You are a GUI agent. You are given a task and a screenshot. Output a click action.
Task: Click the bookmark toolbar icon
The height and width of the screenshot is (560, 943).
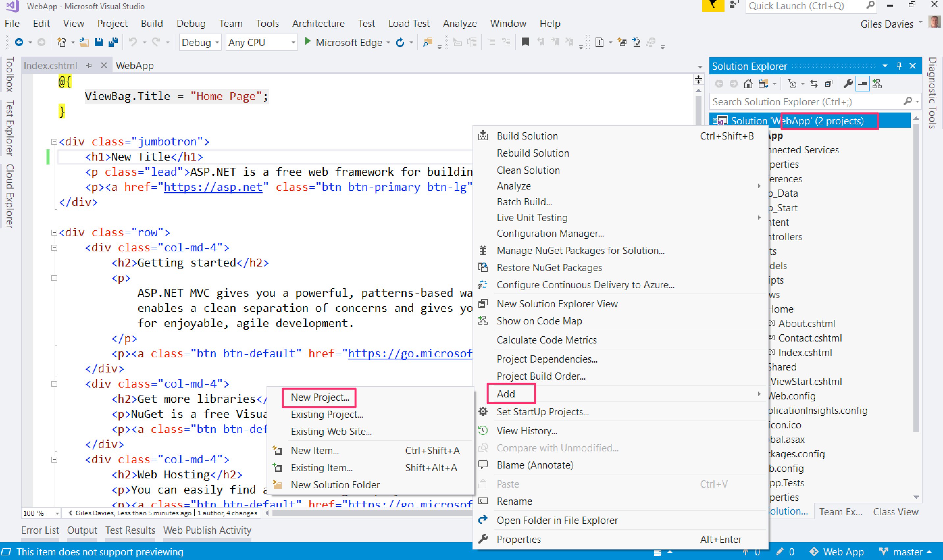(525, 42)
